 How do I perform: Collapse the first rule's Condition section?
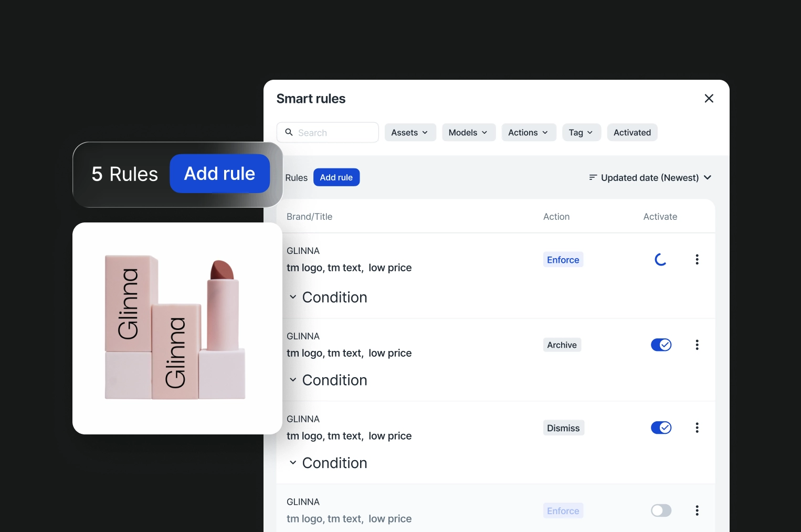pyautogui.click(x=293, y=296)
